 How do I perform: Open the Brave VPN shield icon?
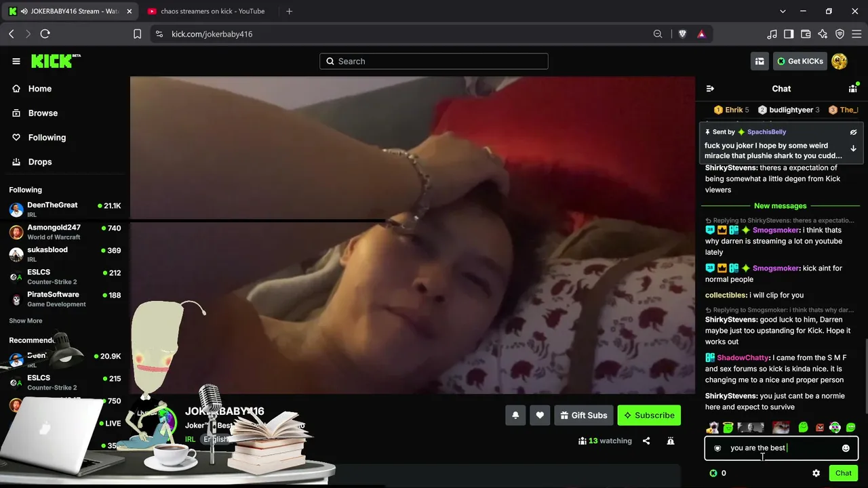[x=840, y=34]
